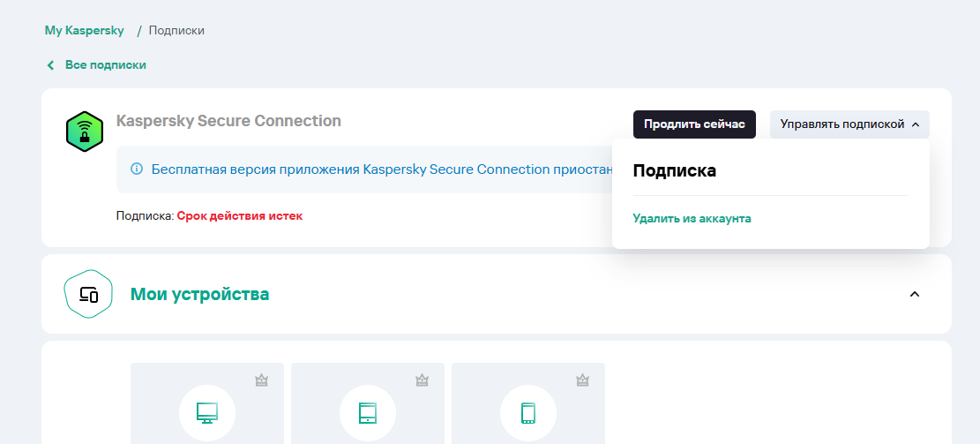
Task: Click the Мои устройства devices hexagon icon
Action: pos(88,294)
